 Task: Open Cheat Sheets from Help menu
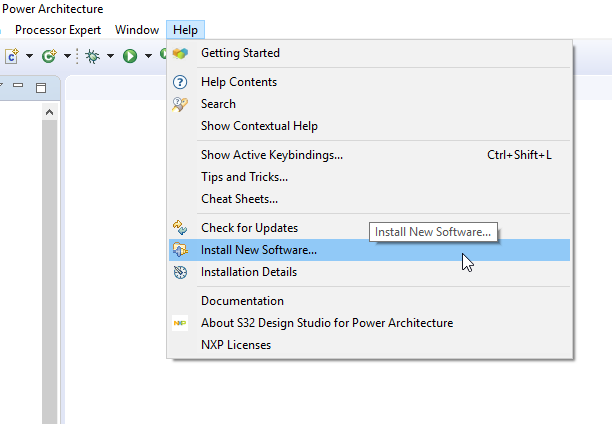pyautogui.click(x=239, y=199)
